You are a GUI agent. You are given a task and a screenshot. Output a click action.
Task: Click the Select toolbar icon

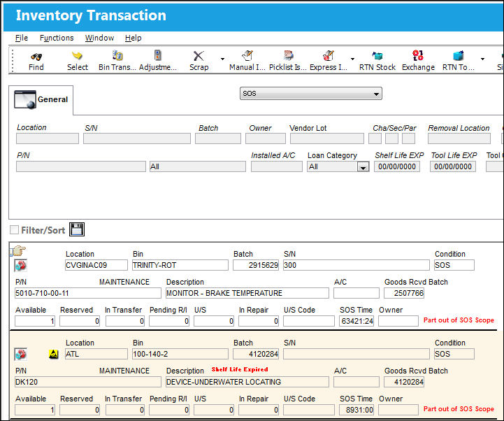point(77,56)
